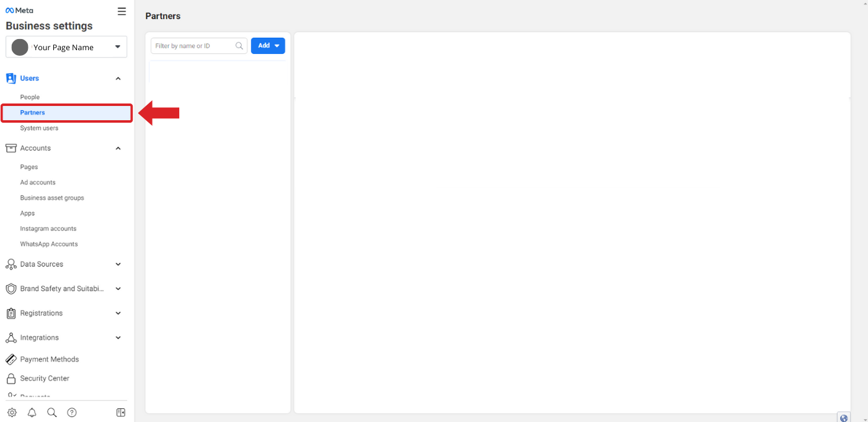Image resolution: width=868 pixels, height=422 pixels.
Task: Open the hamburger menu icon
Action: 122,12
